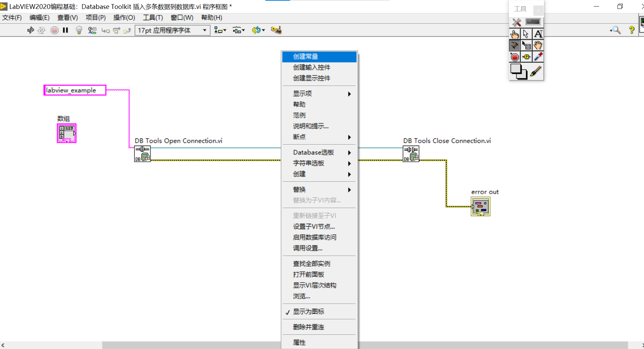Pause execution with the Pause toolbar icon
The image size is (644, 349).
click(65, 30)
